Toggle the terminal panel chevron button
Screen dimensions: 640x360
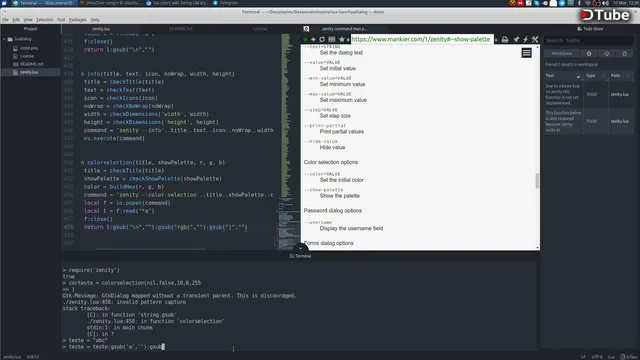point(300,248)
